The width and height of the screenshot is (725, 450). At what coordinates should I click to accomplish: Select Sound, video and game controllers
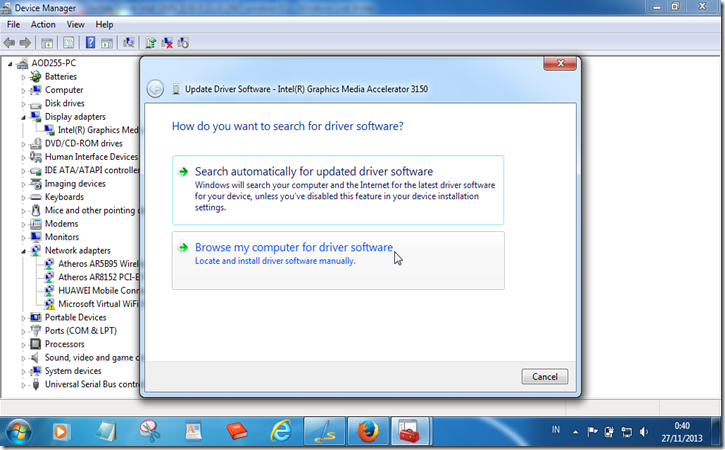(92, 358)
